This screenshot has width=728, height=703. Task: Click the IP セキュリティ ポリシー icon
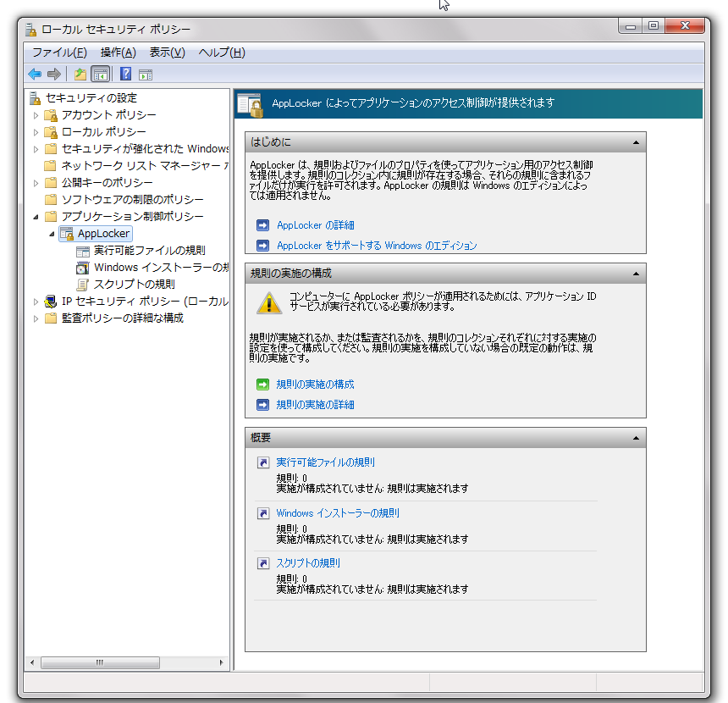(x=50, y=302)
